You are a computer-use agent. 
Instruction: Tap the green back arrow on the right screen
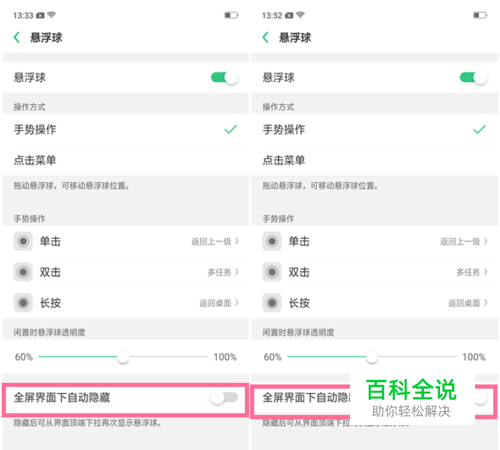coord(265,37)
